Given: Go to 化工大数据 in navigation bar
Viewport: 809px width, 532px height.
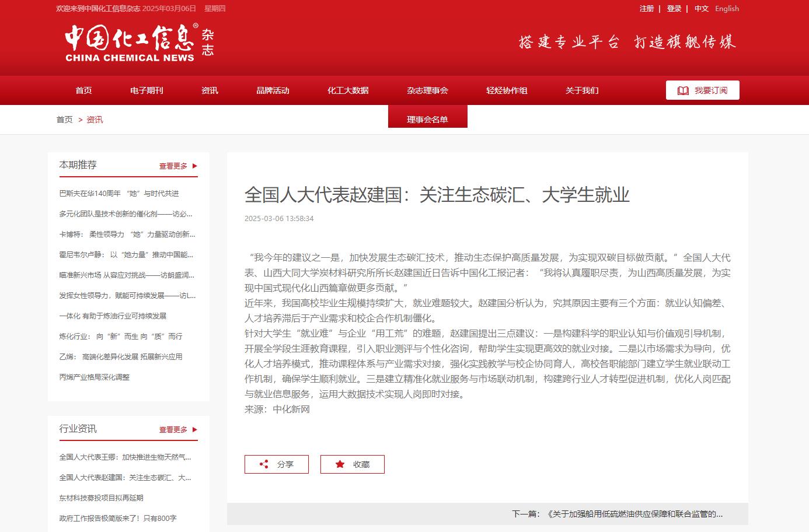Looking at the screenshot, I should coord(348,90).
